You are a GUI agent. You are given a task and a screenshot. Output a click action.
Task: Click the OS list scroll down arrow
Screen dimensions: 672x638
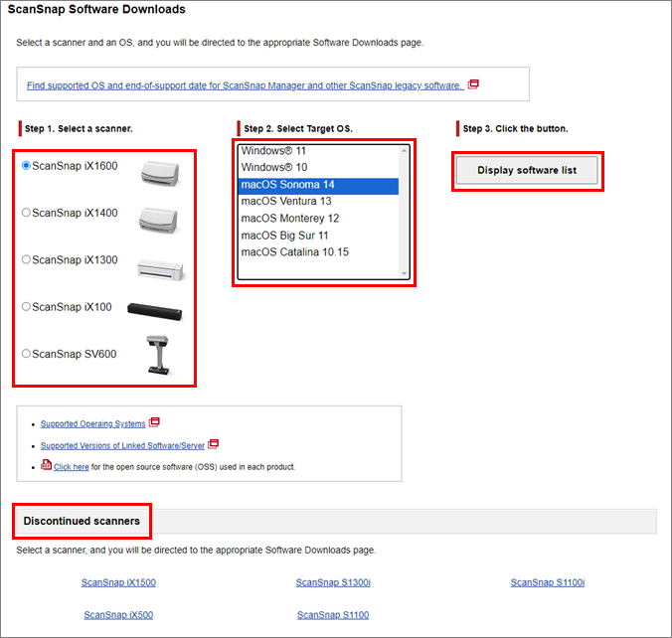coord(404,273)
